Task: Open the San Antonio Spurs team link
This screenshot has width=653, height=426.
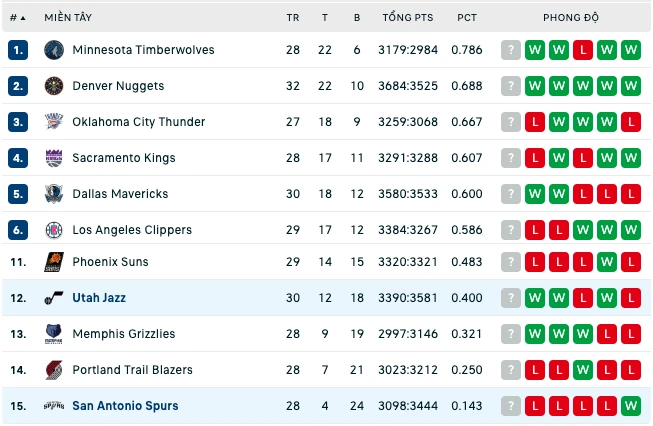Action: [x=125, y=406]
